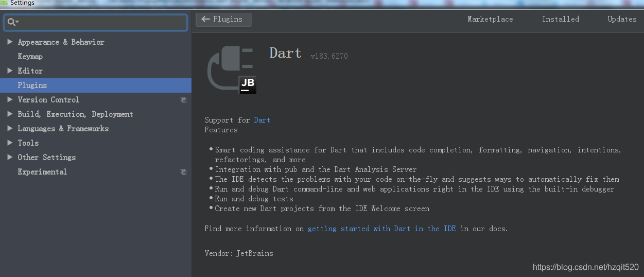This screenshot has height=277, width=644.
Task: Expand the Editor settings node
Action: tap(10, 71)
